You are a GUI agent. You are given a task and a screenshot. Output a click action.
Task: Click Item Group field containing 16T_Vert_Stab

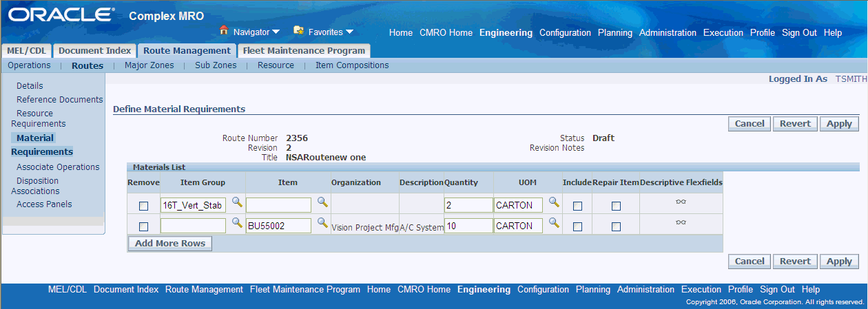(193, 205)
